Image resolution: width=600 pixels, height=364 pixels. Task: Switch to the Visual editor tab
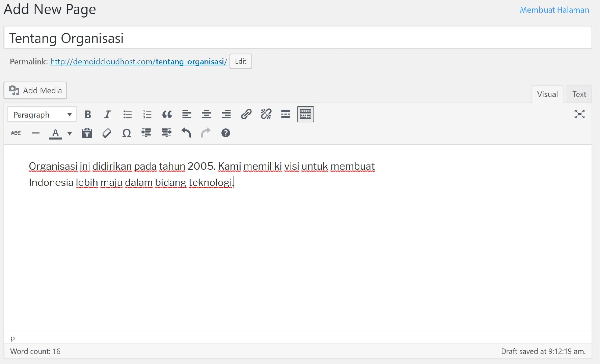[547, 94]
